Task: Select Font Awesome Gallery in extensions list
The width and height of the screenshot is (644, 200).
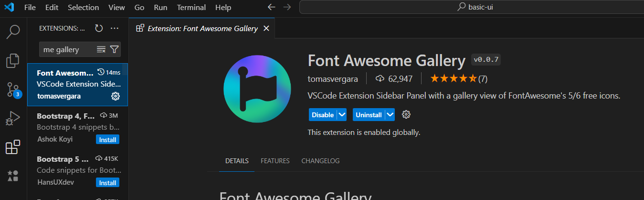Action: (78, 85)
